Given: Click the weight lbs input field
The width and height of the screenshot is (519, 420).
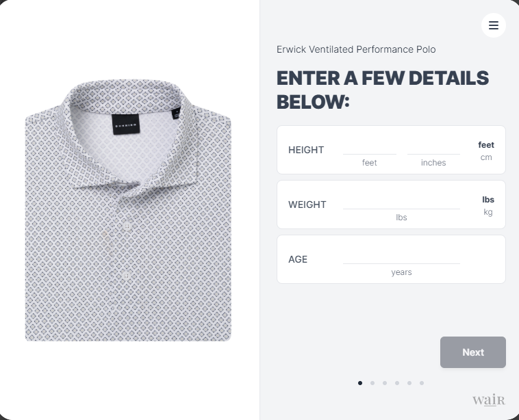Looking at the screenshot, I should (401, 203).
